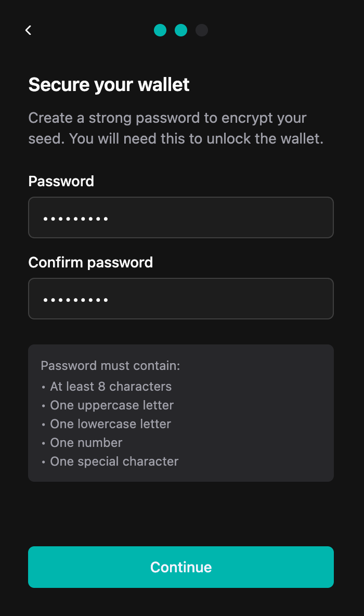Screen dimensions: 364x616
Task: Click the third gray progress dot
Action: click(202, 30)
